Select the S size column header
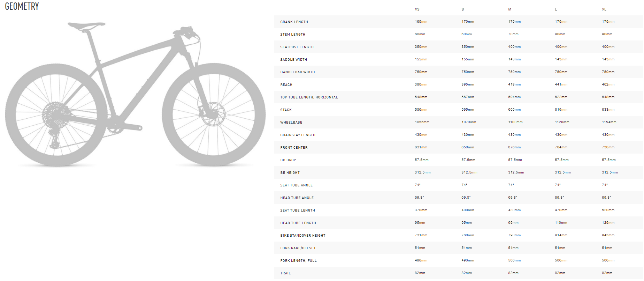The image size is (644, 281). pos(462,9)
